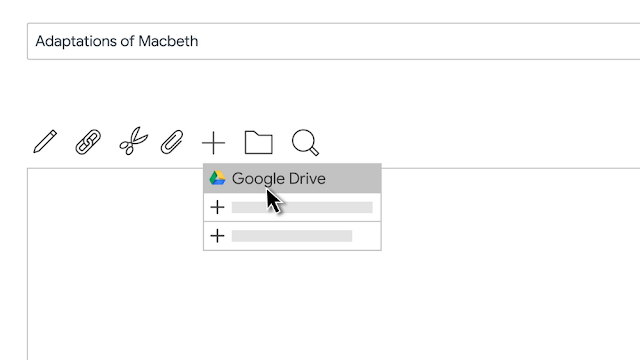Viewport: 640px width, 360px height.
Task: Select the first placeholder plus menu item
Action: (x=292, y=207)
